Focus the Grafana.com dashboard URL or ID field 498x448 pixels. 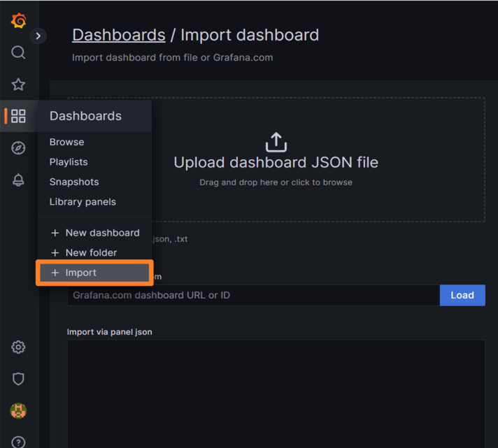coord(253,296)
